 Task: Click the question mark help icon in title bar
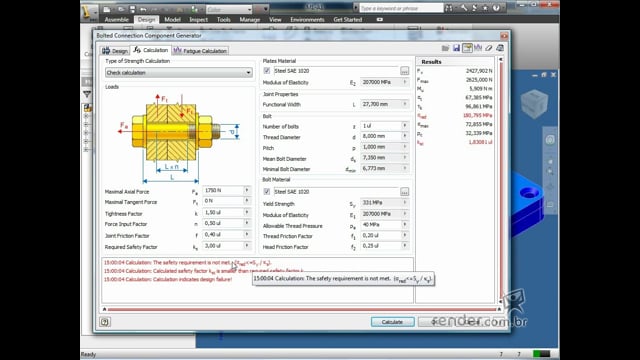[496, 8]
